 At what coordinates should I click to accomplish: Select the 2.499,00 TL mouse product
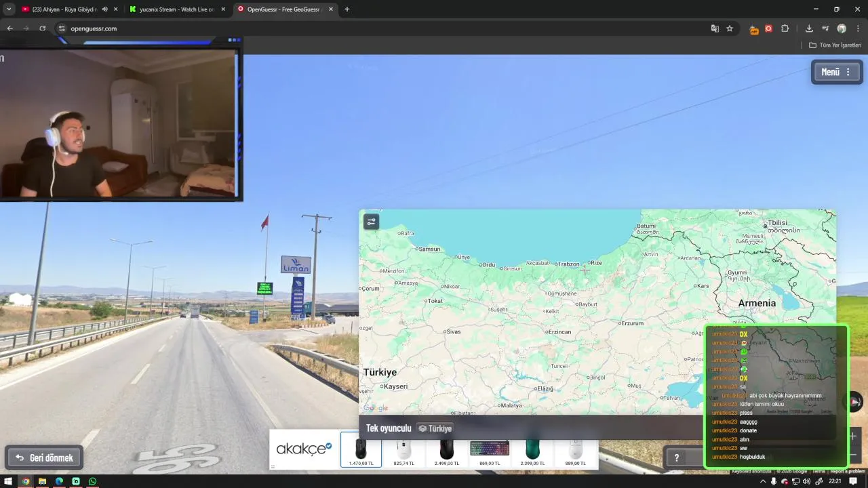[x=446, y=451]
